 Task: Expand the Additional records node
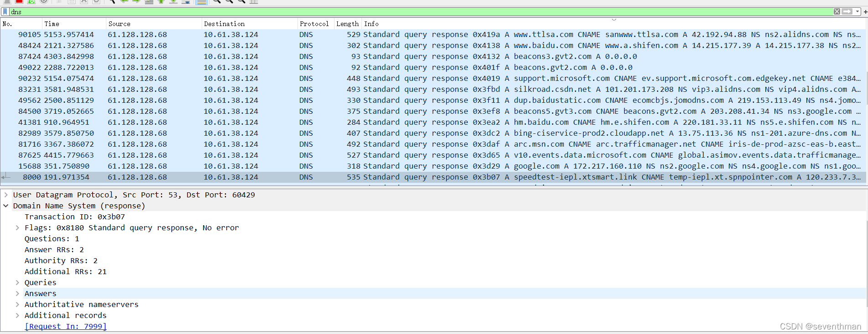click(17, 315)
